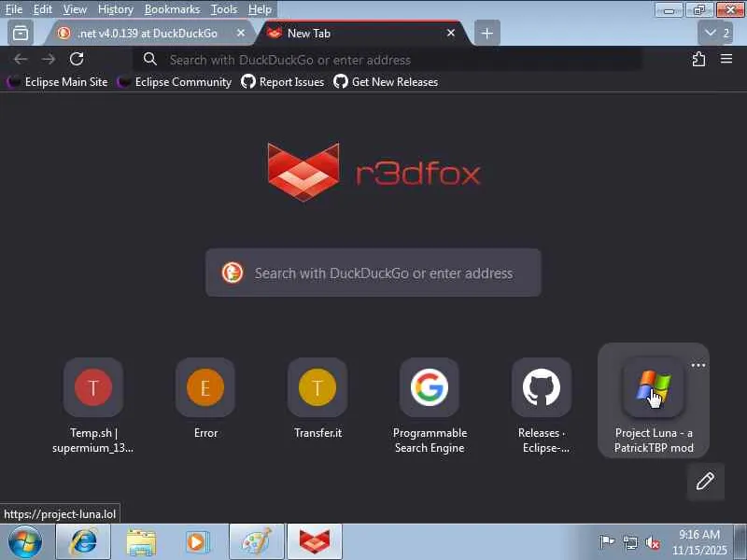This screenshot has height=560, width=747.
Task: Open the Firefox View tab manager icon
Action: 21,33
